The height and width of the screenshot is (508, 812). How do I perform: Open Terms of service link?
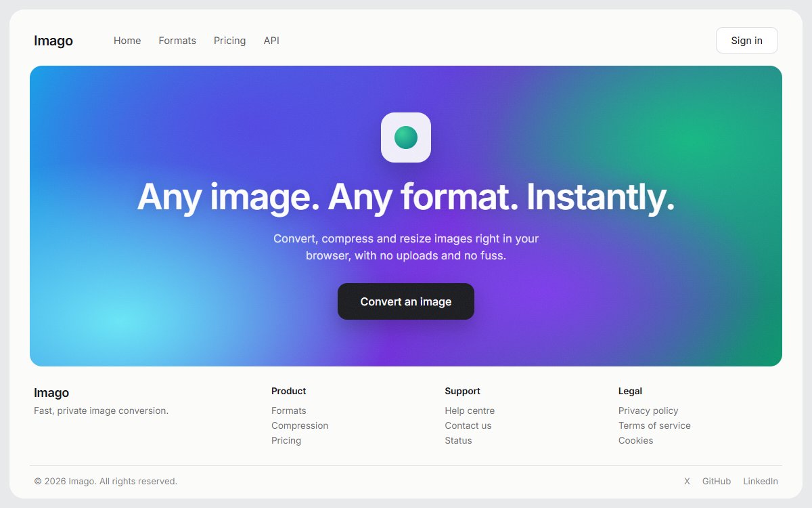pos(654,425)
